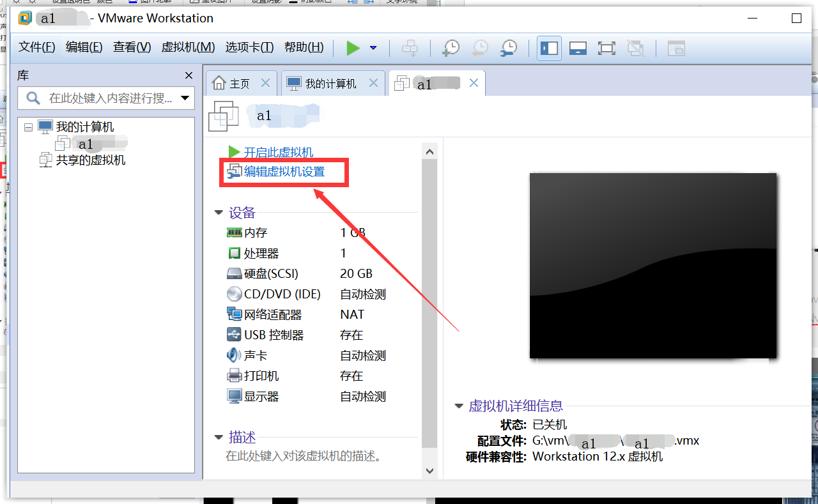Collapse the 我的计算机 tree node
The width and height of the screenshot is (818, 504).
(28, 127)
